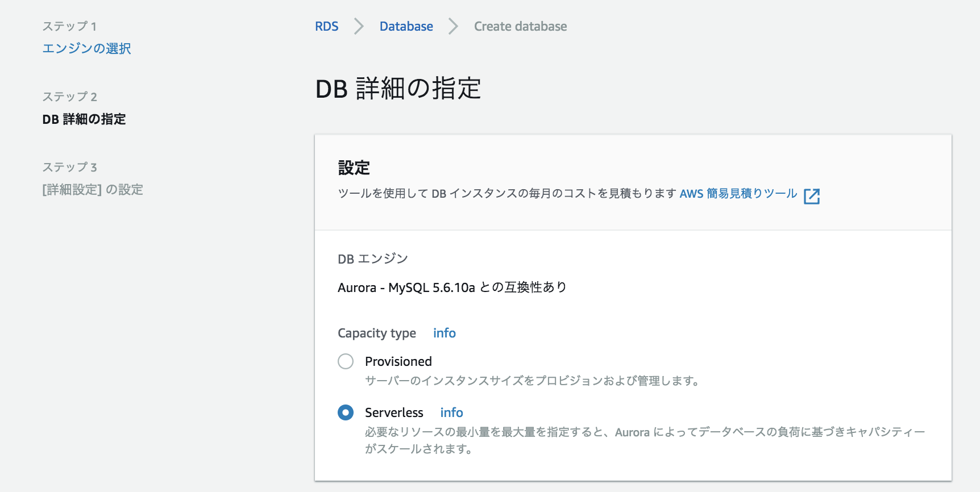Click the ステップ 3 label

69,167
